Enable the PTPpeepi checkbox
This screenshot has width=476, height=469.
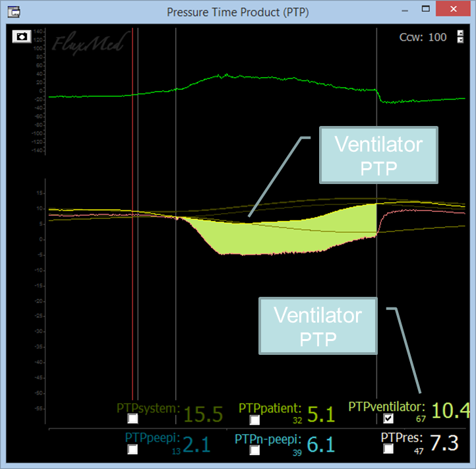pos(133,449)
